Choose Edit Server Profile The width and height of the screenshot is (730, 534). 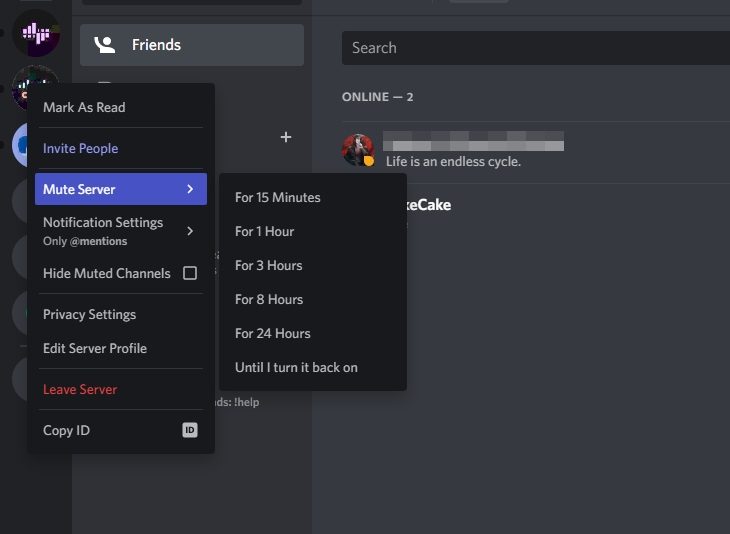(x=121, y=348)
